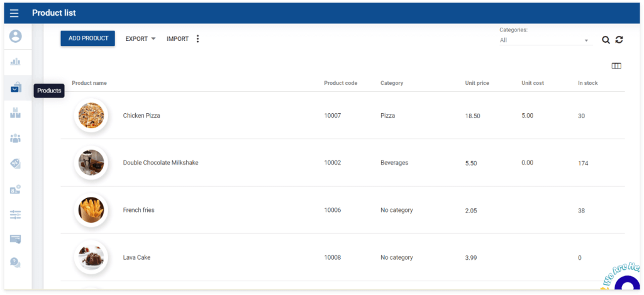Screen dimensions: 644x295
Task: Open the Lava Cake product
Action: 136,258
